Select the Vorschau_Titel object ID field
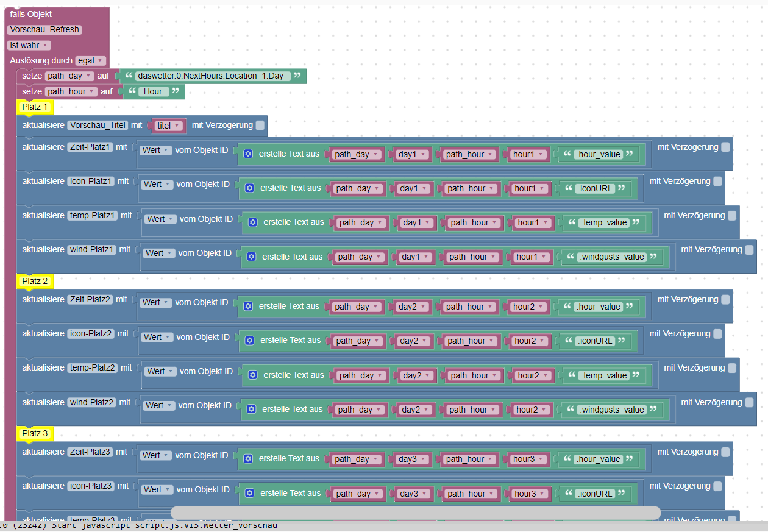The image size is (768, 532). pyautogui.click(x=98, y=125)
